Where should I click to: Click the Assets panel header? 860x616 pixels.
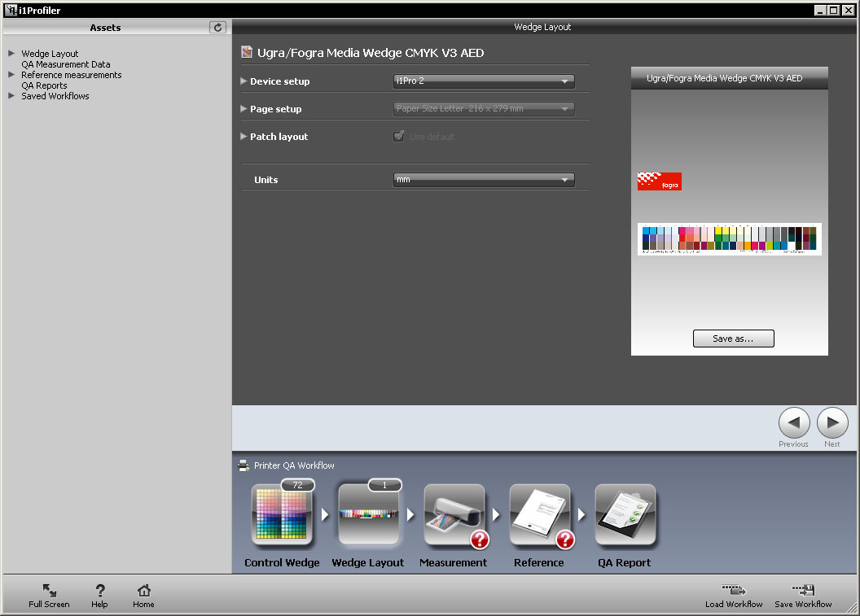click(105, 28)
